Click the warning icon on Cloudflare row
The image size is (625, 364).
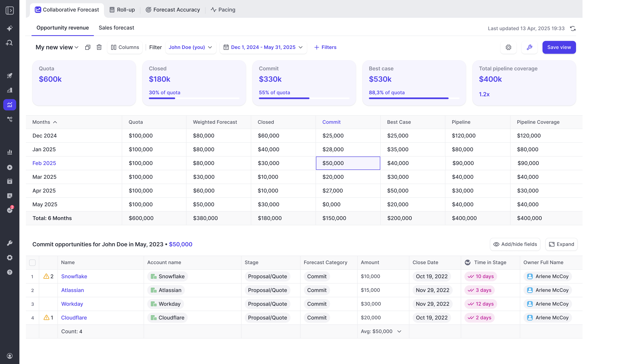tap(46, 318)
